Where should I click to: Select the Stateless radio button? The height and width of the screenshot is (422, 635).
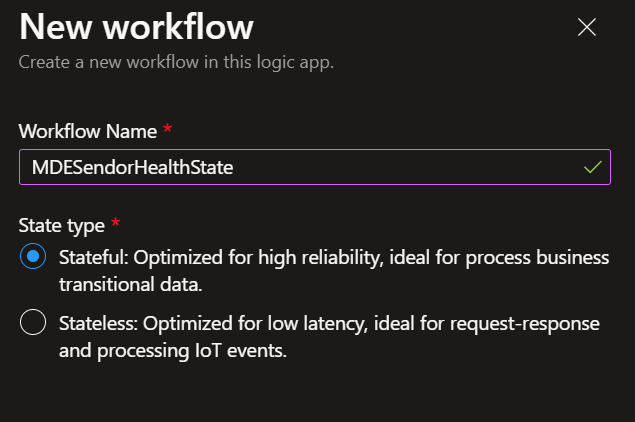pyautogui.click(x=33, y=323)
